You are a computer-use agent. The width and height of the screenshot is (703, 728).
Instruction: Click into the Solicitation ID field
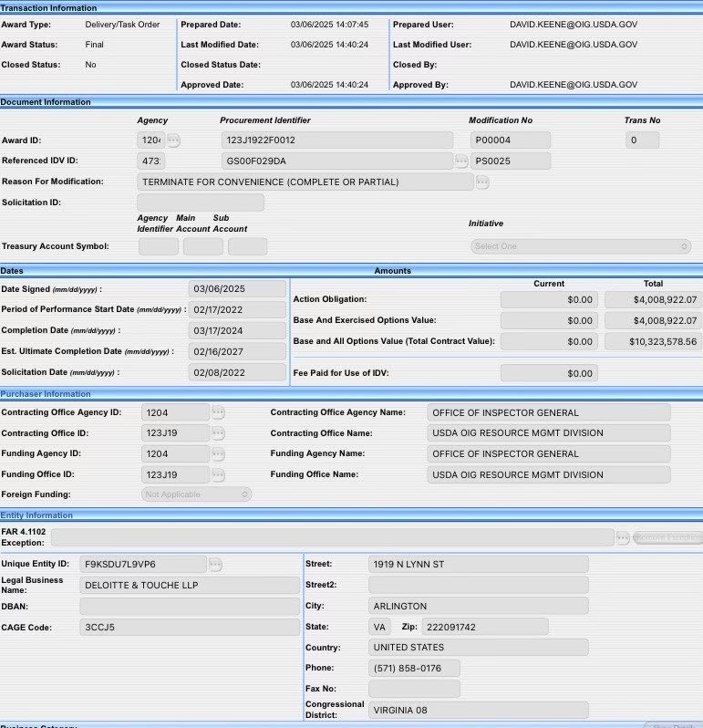pyautogui.click(x=200, y=203)
